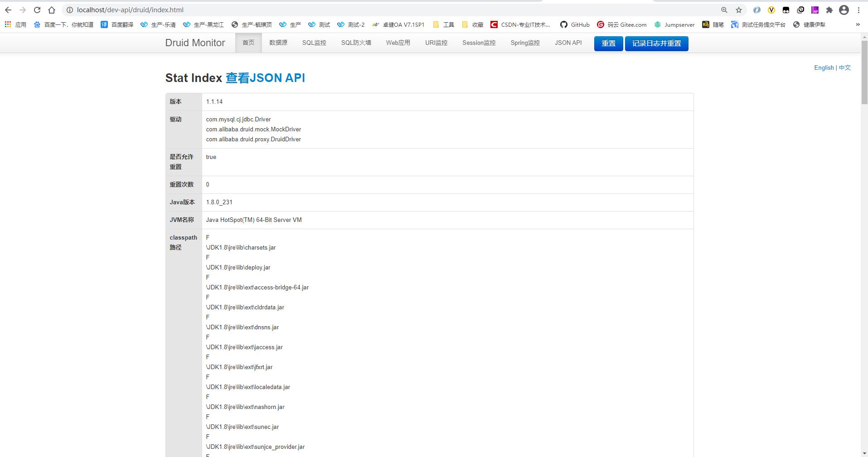Image resolution: width=868 pixels, height=457 pixels.
Task: Click the page vertical scrollbar thumb
Action: click(x=864, y=72)
